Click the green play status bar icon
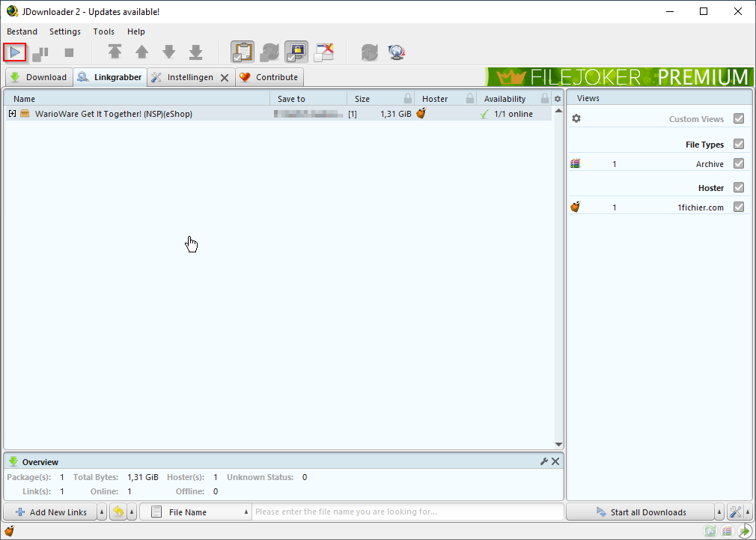This screenshot has height=540, width=756. coord(745,531)
